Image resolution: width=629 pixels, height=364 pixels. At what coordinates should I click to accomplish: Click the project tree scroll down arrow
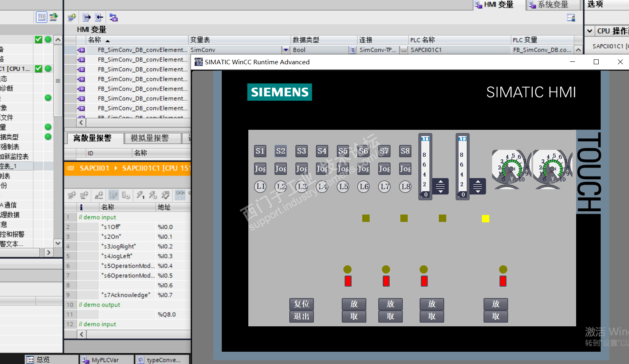58,243
